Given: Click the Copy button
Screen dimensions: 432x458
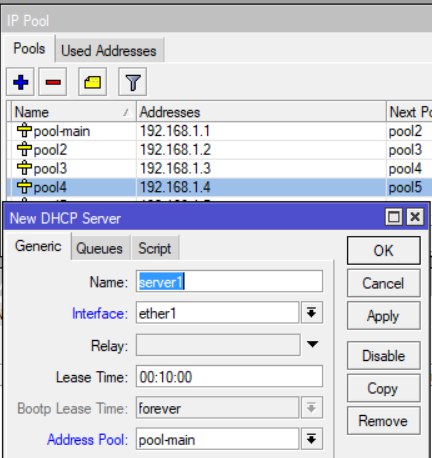Looking at the screenshot, I should click(x=383, y=388).
